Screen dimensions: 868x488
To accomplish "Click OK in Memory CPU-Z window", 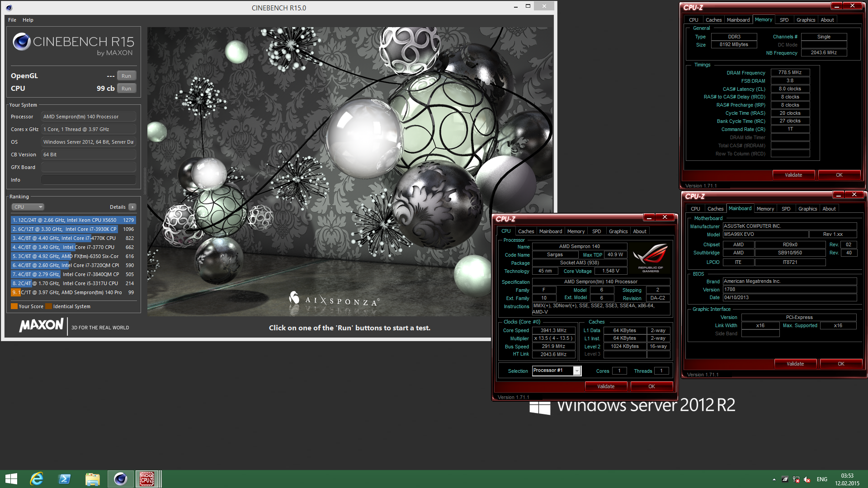I will click(839, 175).
